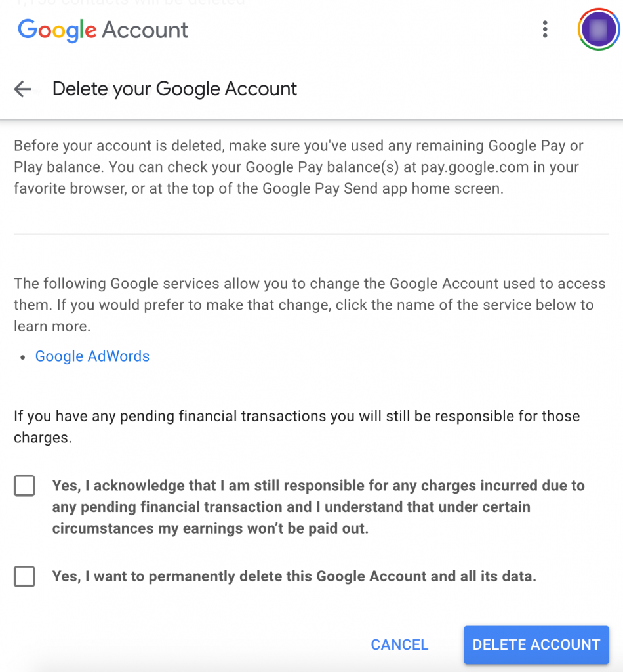Viewport: 623px width, 672px height.
Task: Click the faded 'contacts will be deleted' text
Action: tap(129, 3)
